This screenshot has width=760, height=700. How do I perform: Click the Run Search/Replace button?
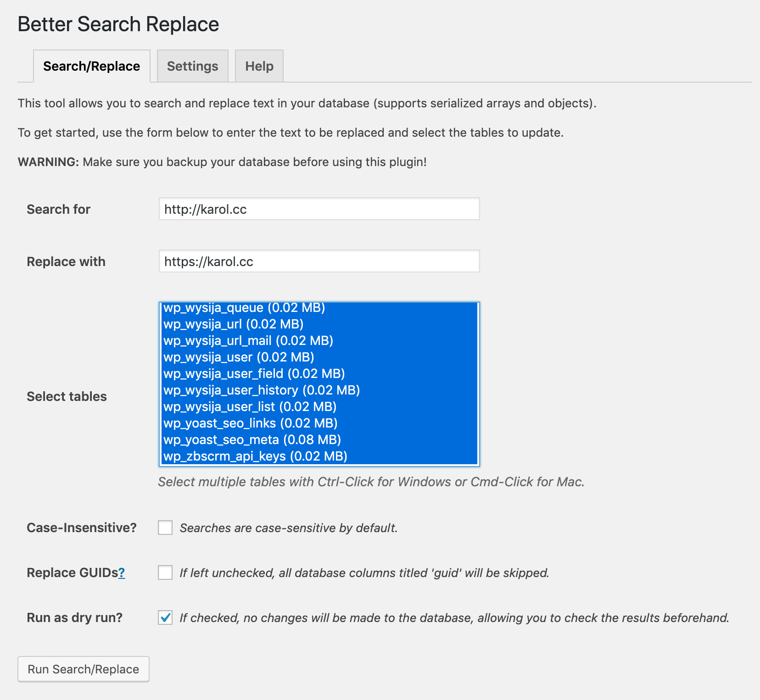point(83,669)
